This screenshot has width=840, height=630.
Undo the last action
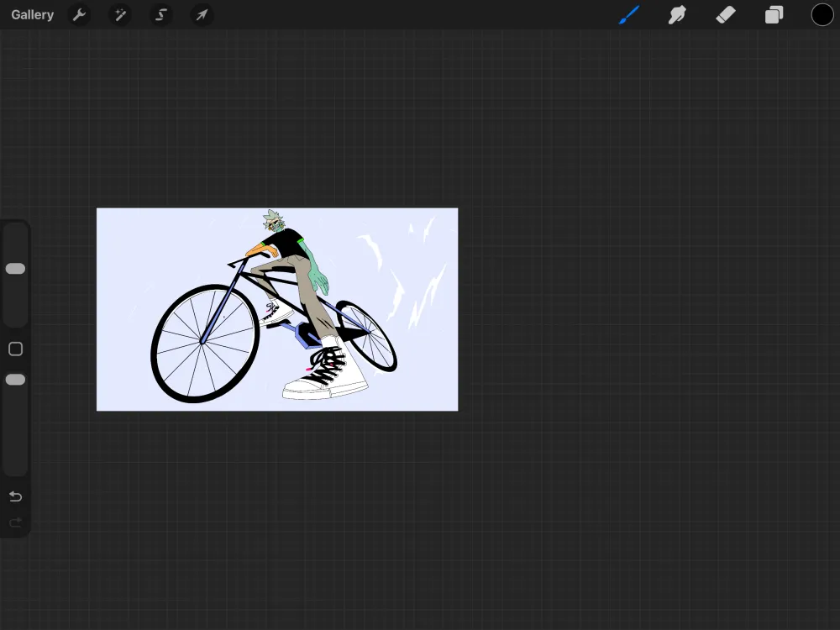coord(15,496)
